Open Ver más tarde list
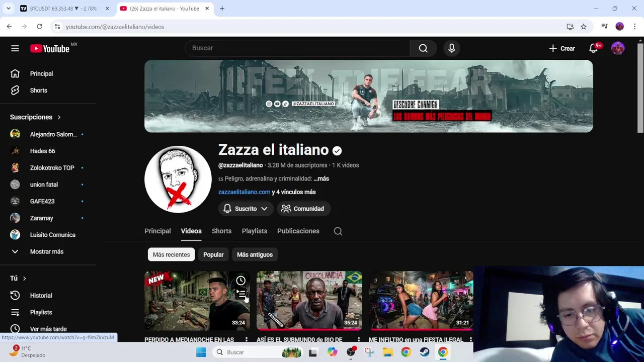The height and width of the screenshot is (362, 644). pyautogui.click(x=48, y=329)
